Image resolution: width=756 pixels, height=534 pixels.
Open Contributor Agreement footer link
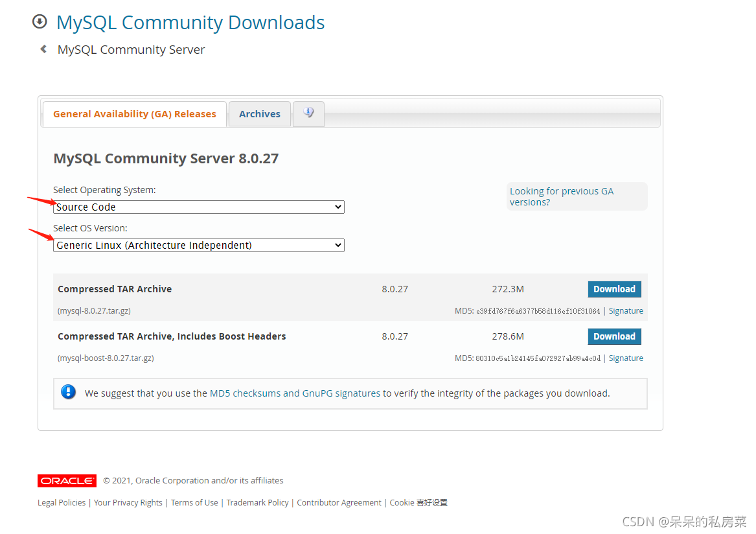pos(339,503)
